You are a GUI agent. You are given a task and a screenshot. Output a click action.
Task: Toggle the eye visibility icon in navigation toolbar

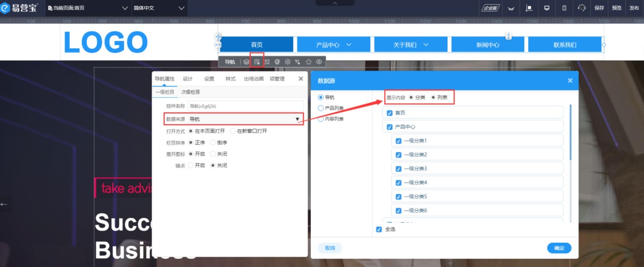319,62
